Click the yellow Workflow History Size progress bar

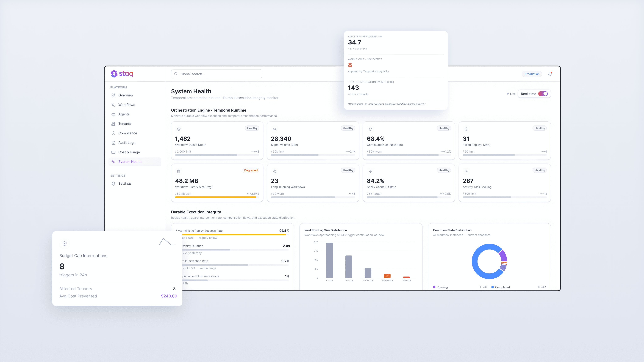[215, 197]
